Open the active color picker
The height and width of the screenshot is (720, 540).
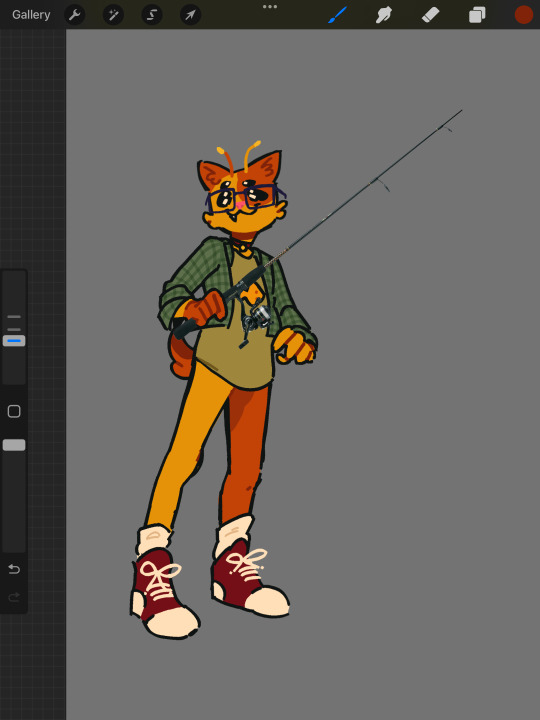523,15
